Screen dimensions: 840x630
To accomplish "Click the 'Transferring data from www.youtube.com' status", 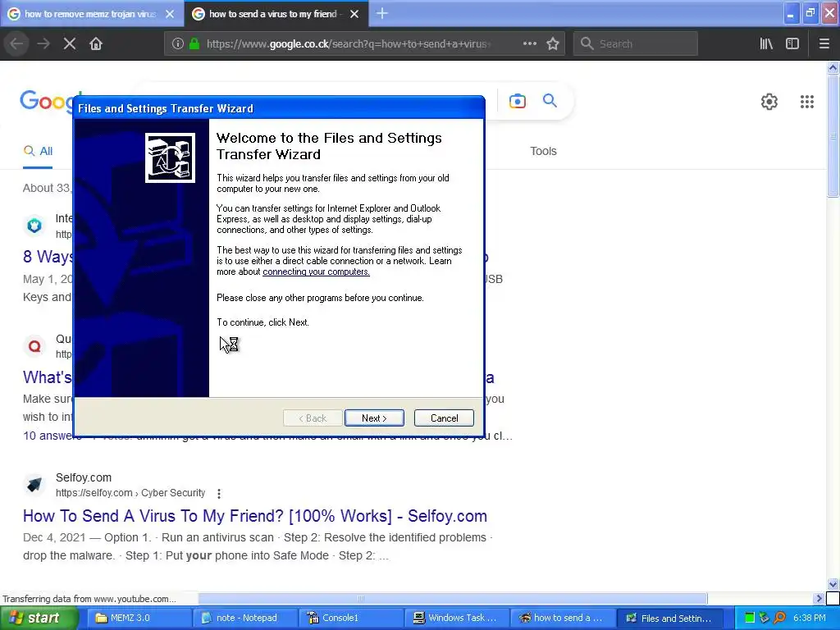I will [89, 599].
